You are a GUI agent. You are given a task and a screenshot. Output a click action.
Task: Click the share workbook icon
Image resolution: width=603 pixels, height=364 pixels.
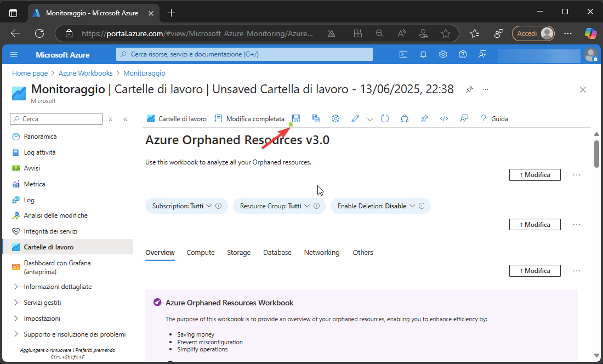(405, 118)
